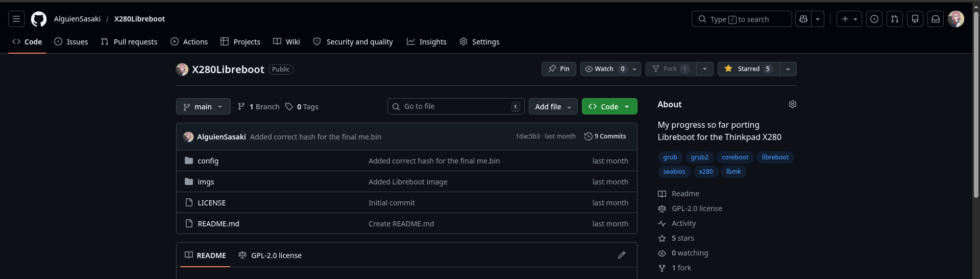The width and height of the screenshot is (980, 279).
Task: Open the lbmk topic tag
Action: [x=733, y=172]
